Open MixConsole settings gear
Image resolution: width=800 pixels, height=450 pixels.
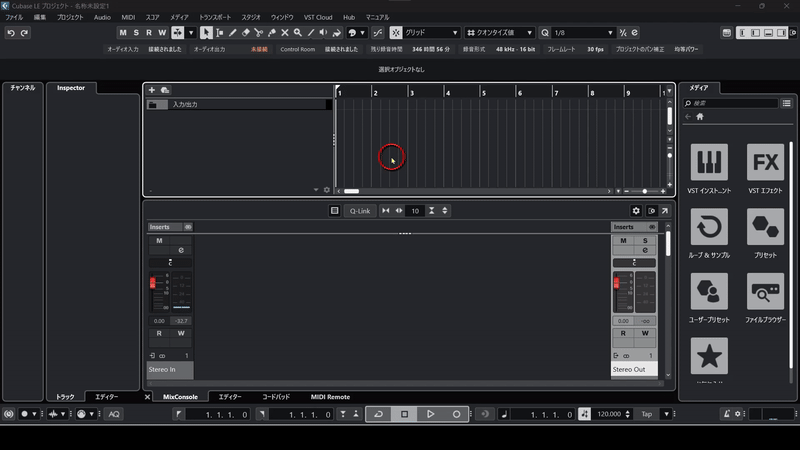tap(636, 211)
